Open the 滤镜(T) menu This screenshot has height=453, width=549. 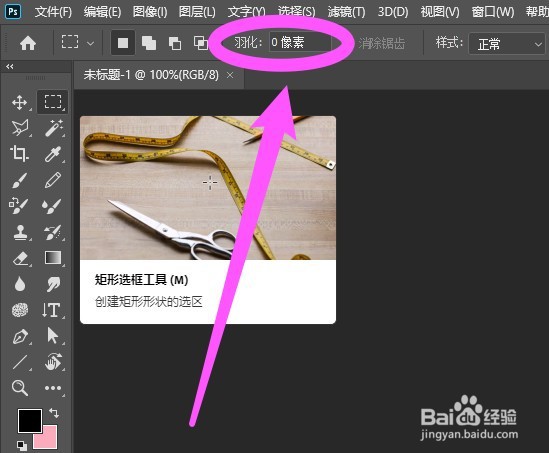point(346,12)
